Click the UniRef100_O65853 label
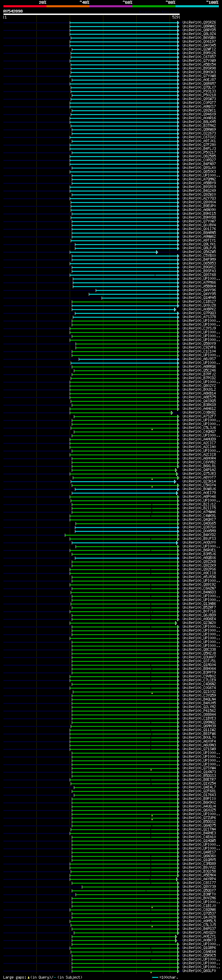 coord(199,263)
